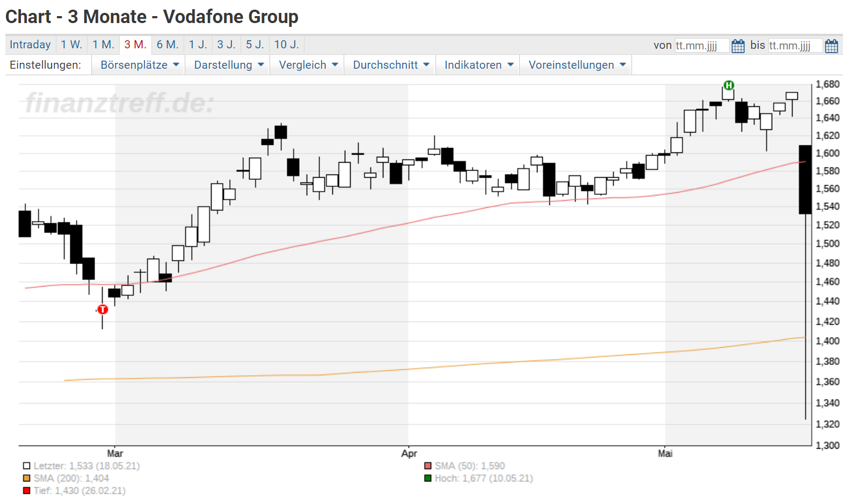This screenshot has width=843, height=504.
Task: Open the Darstellung dropdown menu
Action: click(x=229, y=65)
